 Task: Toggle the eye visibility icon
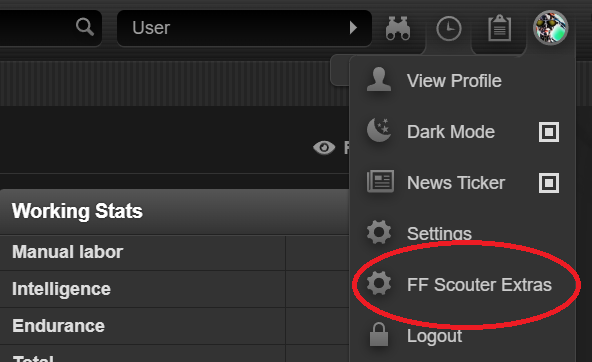[x=324, y=148]
